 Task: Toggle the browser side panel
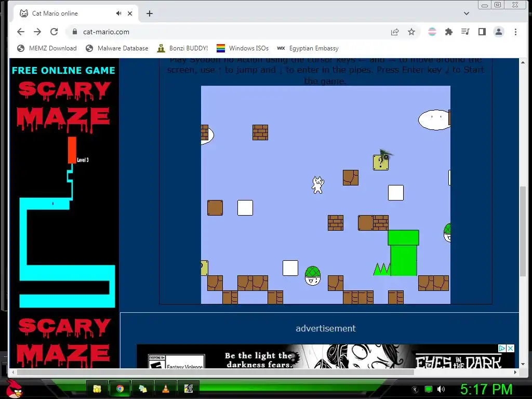[482, 32]
